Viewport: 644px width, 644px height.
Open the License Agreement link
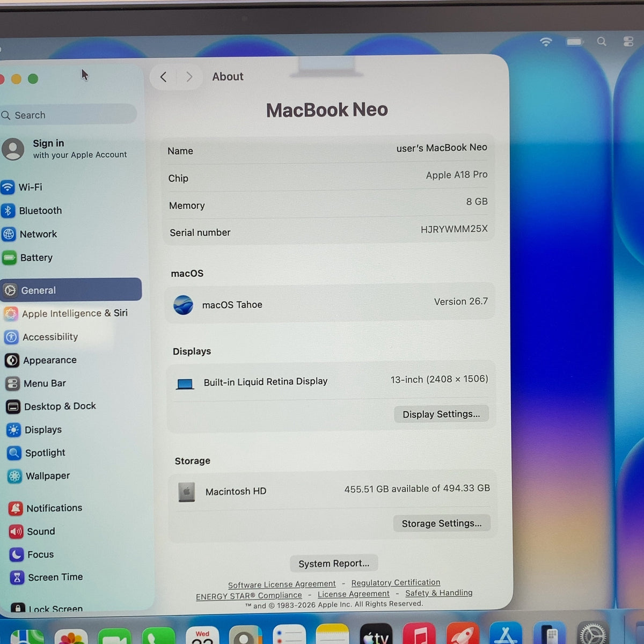click(354, 594)
